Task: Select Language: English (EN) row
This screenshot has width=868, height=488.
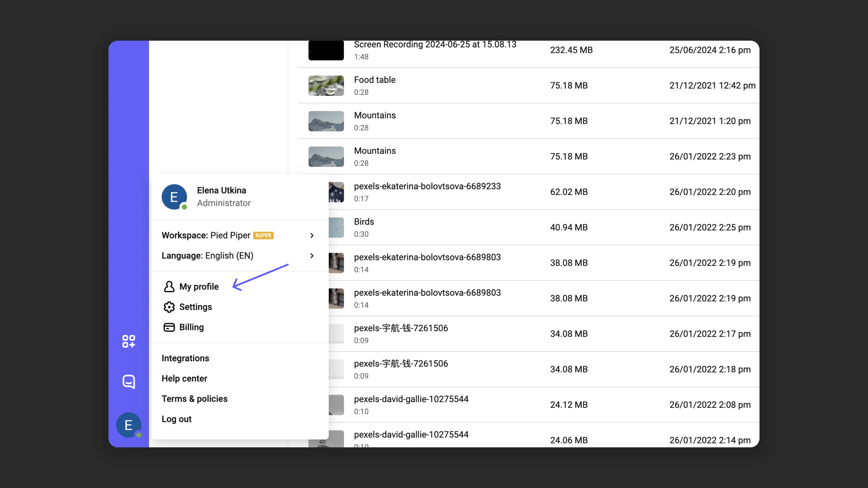Action: [x=240, y=256]
